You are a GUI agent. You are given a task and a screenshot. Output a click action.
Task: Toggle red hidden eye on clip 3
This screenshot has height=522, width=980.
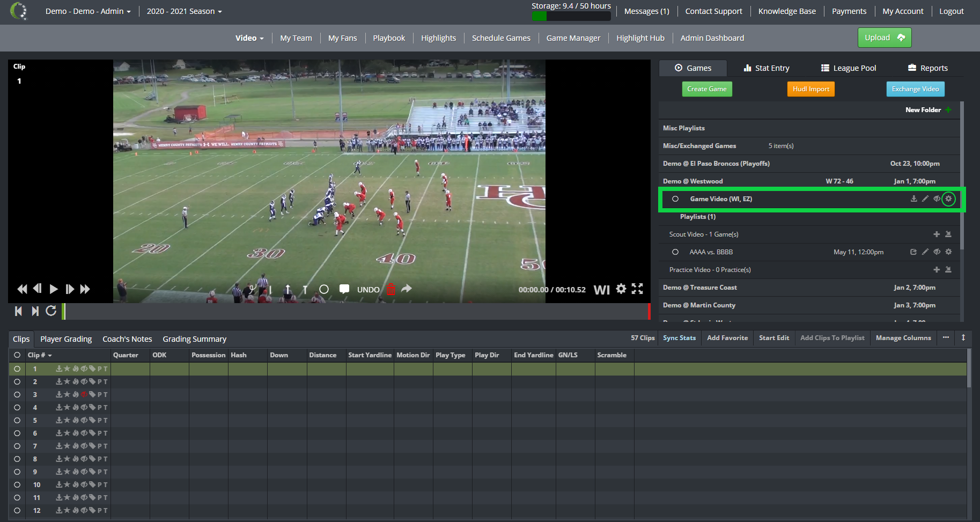(x=84, y=394)
